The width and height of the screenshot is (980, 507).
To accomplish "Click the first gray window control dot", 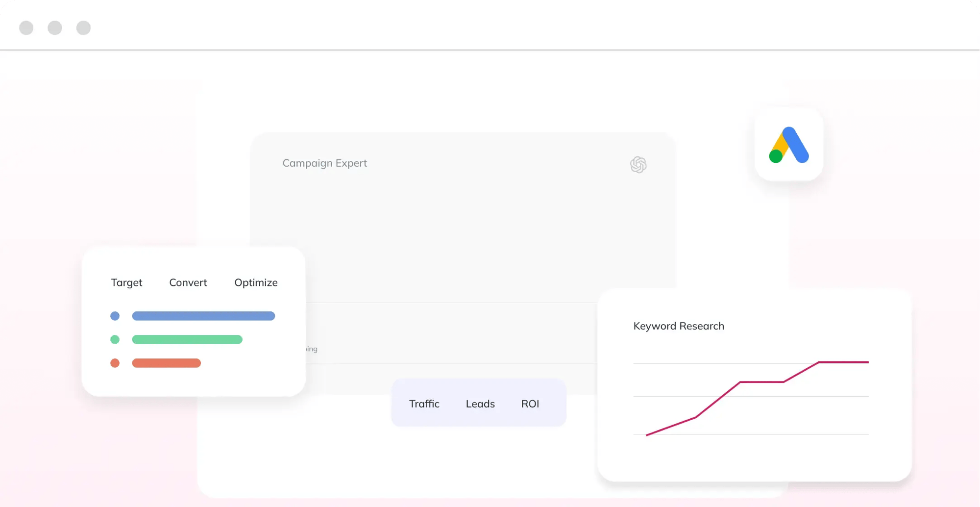I will [26, 28].
